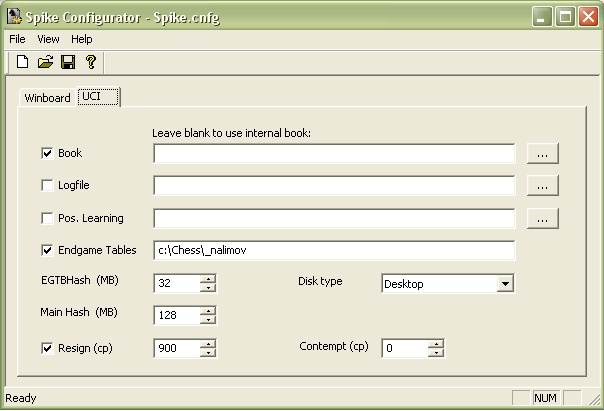Open the Disk type dropdown

pos(505,284)
